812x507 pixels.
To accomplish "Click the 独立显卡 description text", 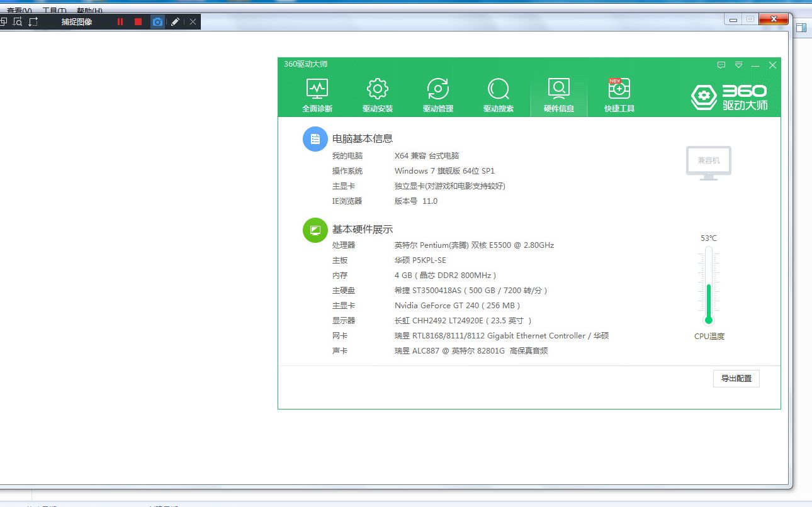I will point(450,186).
